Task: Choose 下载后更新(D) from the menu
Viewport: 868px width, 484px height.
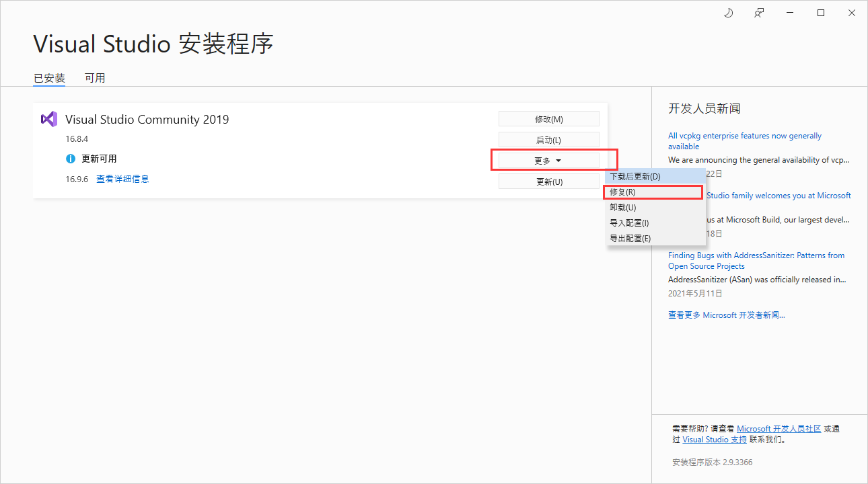Action: [655, 176]
